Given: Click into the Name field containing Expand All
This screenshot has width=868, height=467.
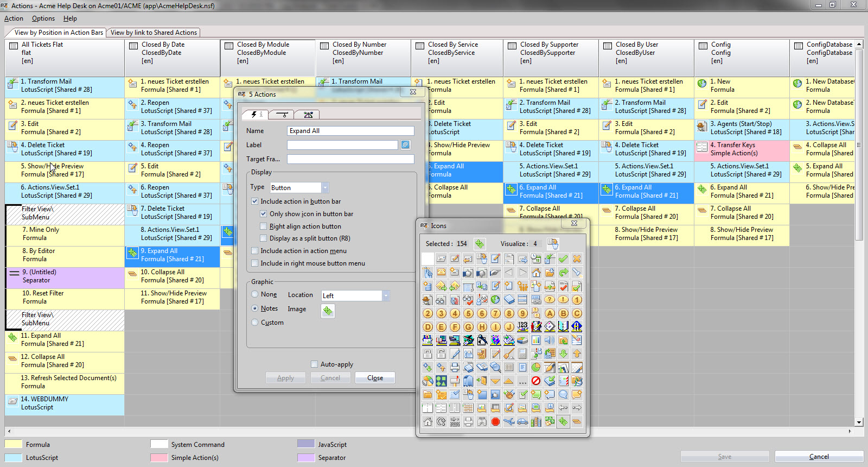Looking at the screenshot, I should (x=350, y=130).
